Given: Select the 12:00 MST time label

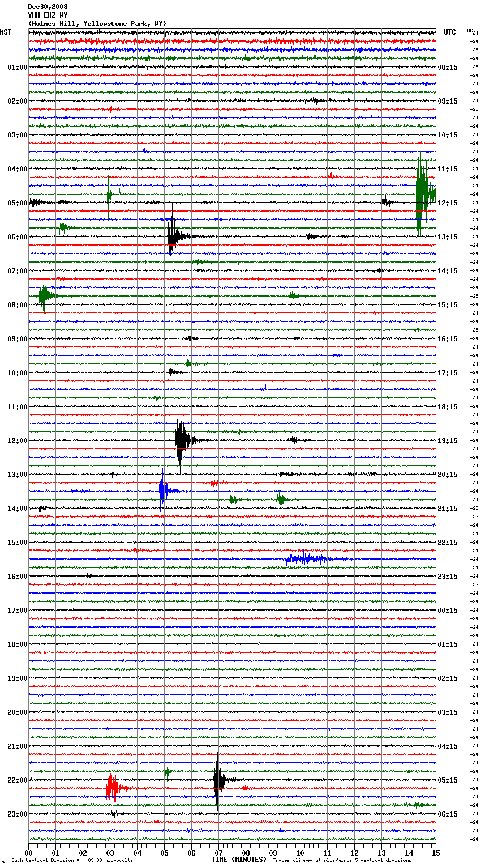Looking at the screenshot, I should coord(17,441).
